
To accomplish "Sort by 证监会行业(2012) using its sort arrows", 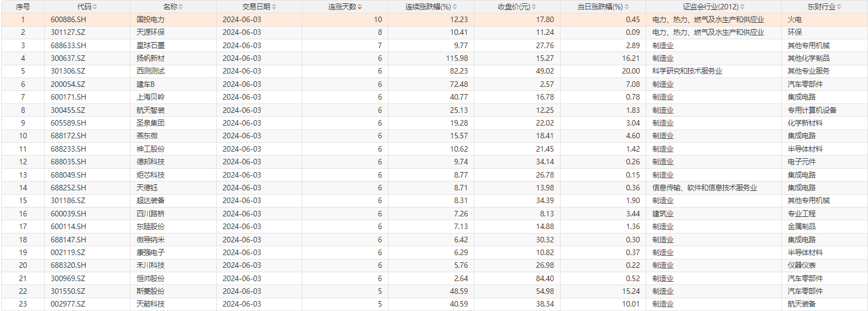I will (742, 7).
